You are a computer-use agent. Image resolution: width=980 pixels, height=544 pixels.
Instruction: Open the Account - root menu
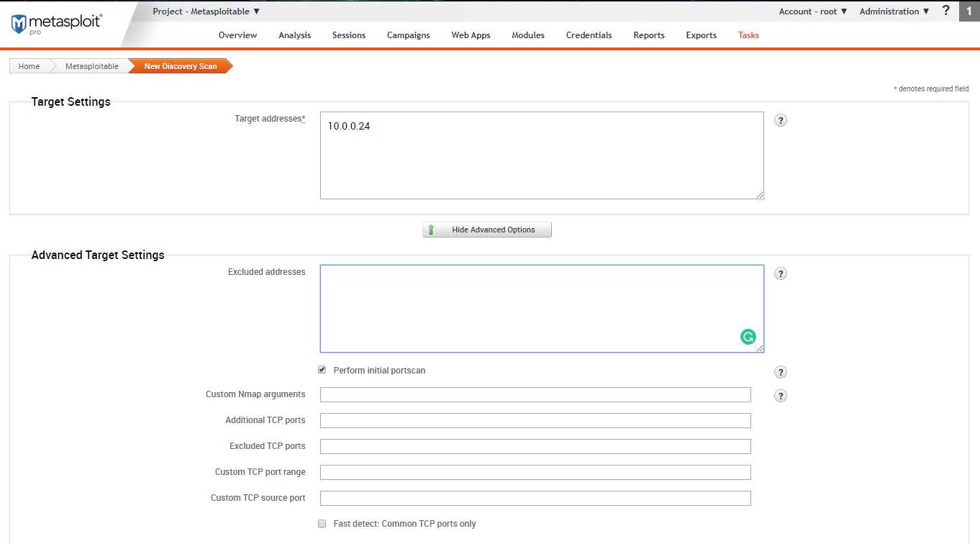click(x=813, y=12)
